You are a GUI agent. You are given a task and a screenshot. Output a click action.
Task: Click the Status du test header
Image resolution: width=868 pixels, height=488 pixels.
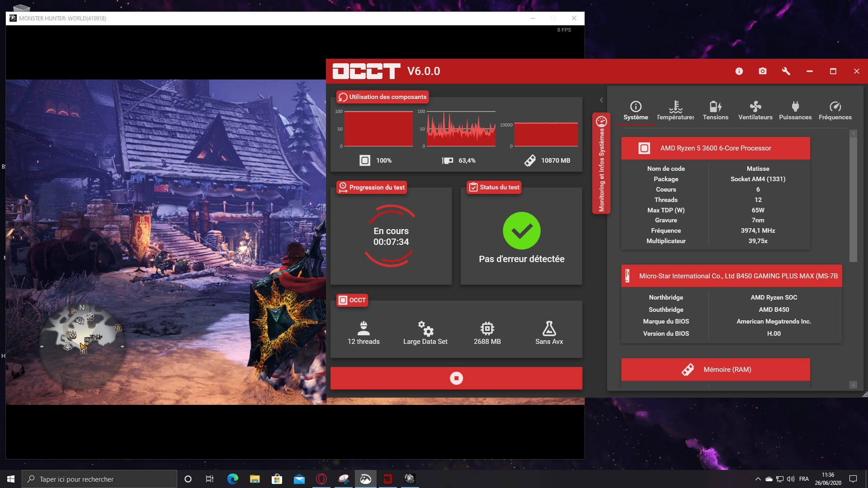click(494, 187)
